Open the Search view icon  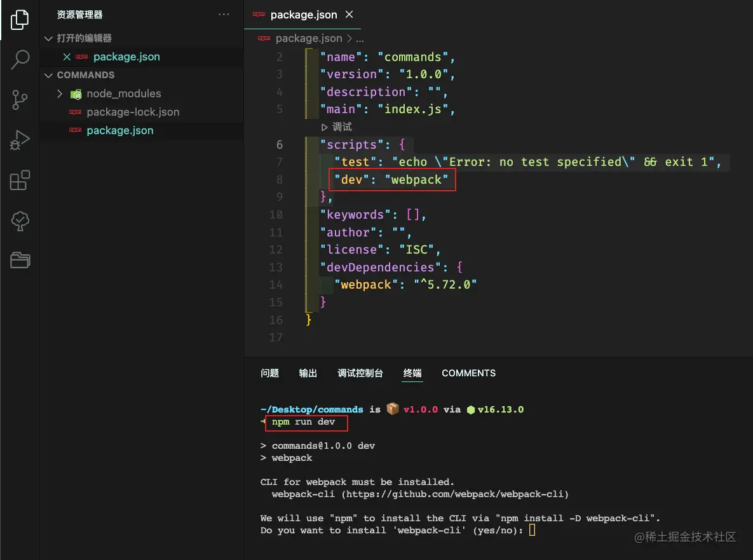tap(20, 60)
